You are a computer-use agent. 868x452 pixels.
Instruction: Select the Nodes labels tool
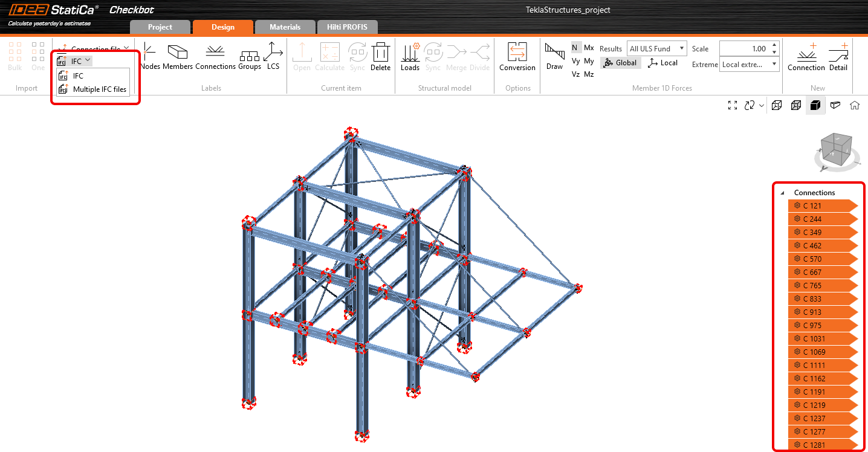coord(150,57)
